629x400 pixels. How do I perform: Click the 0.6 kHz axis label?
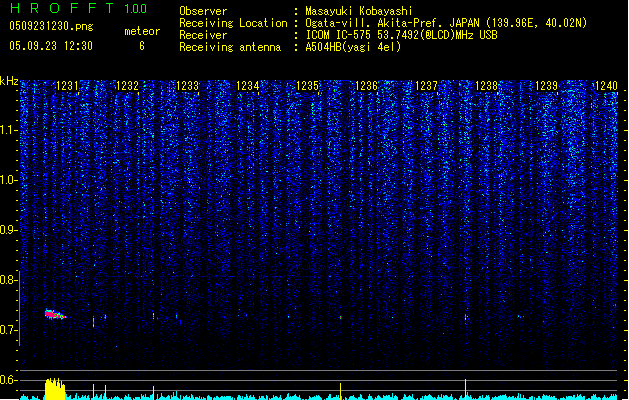8,380
